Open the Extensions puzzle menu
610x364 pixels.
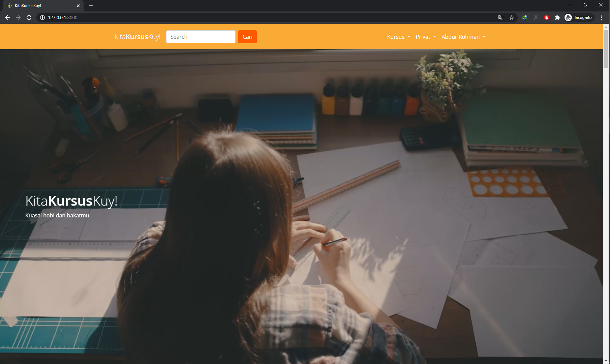click(x=557, y=18)
